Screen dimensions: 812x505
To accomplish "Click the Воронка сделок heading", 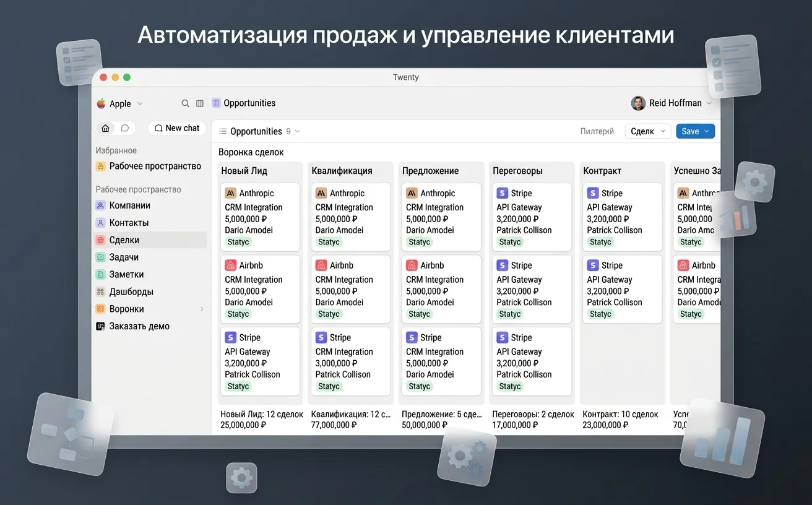I will (251, 152).
